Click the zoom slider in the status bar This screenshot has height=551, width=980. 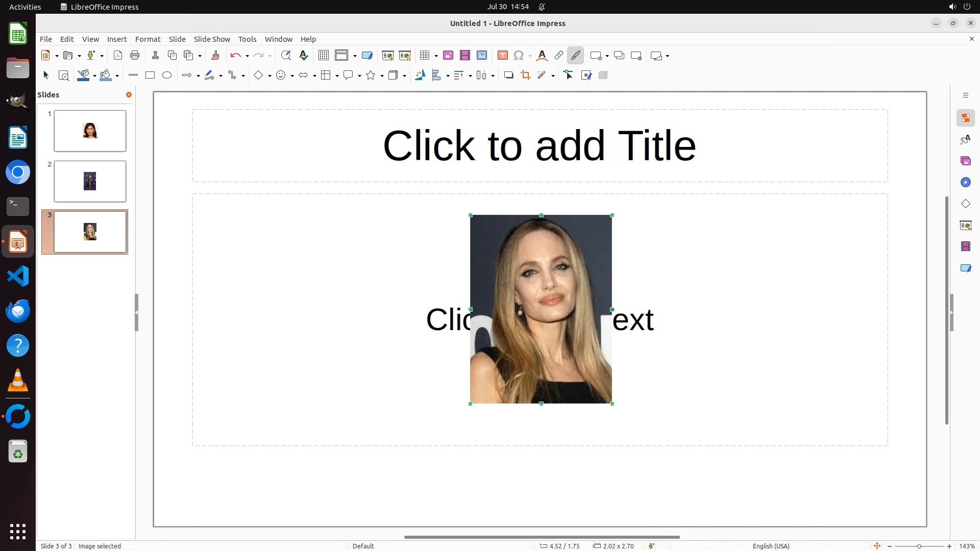point(919,546)
